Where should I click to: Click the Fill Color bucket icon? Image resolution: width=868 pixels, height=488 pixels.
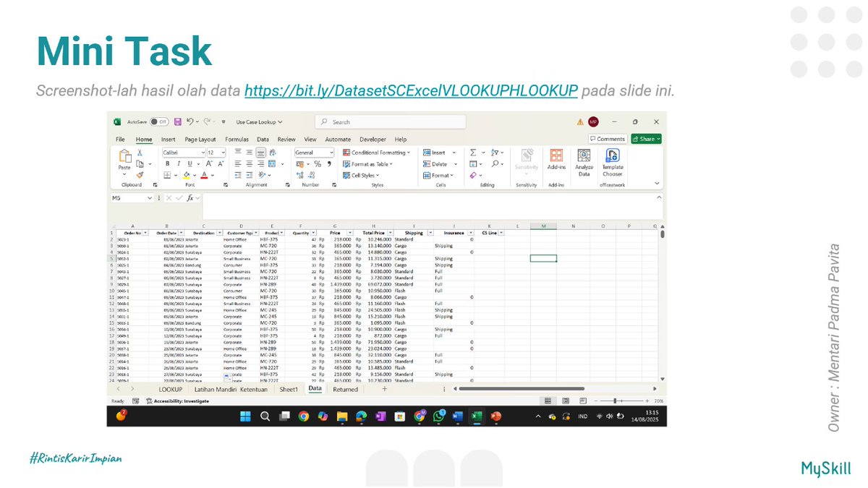pyautogui.click(x=187, y=175)
